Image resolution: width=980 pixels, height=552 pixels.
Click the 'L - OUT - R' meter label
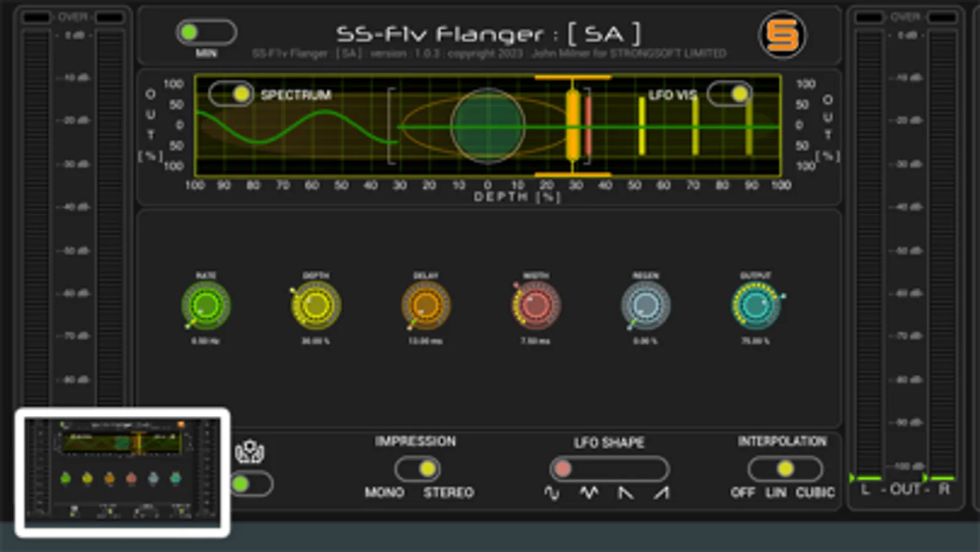[905, 489]
